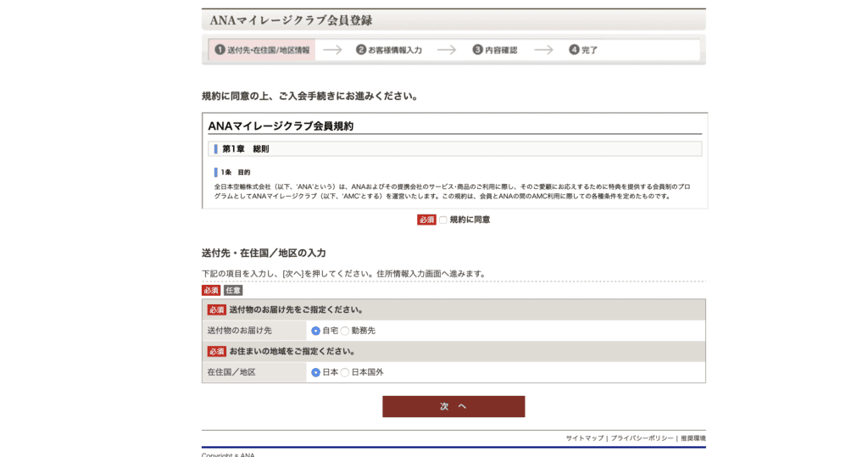Check the 規約に同意 checkbox

click(x=442, y=220)
